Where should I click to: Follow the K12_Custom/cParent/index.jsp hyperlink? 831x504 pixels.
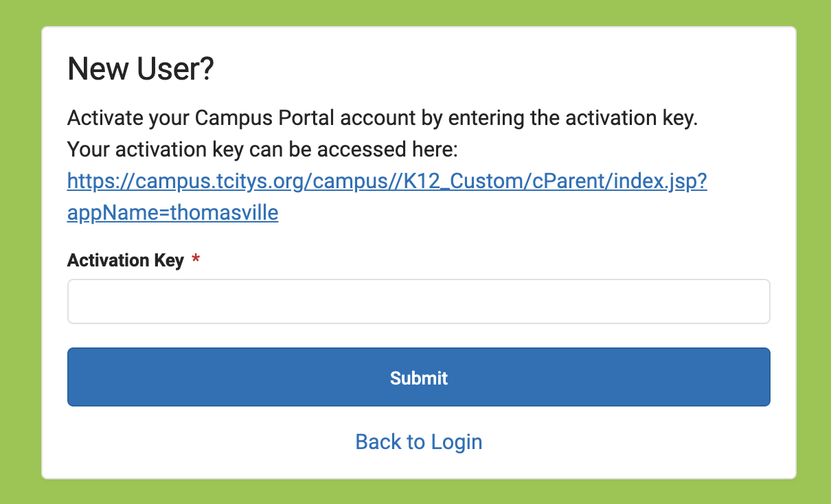click(x=555, y=181)
